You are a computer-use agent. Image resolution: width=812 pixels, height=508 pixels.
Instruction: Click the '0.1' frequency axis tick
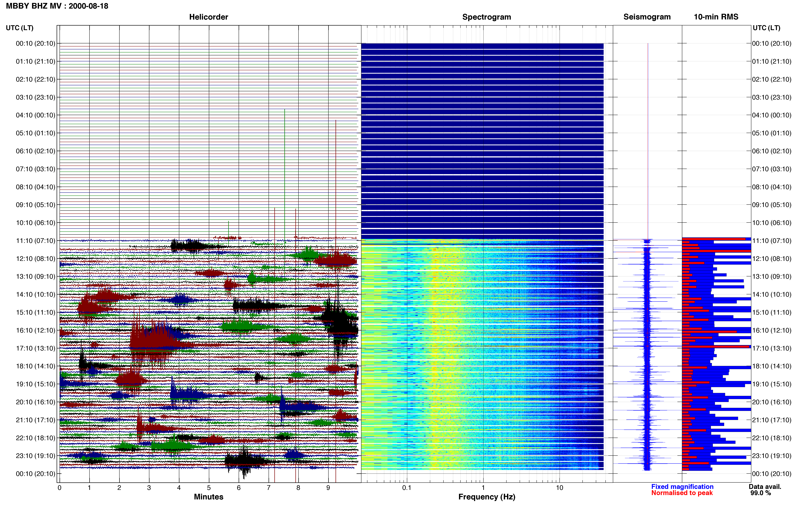pyautogui.click(x=407, y=488)
